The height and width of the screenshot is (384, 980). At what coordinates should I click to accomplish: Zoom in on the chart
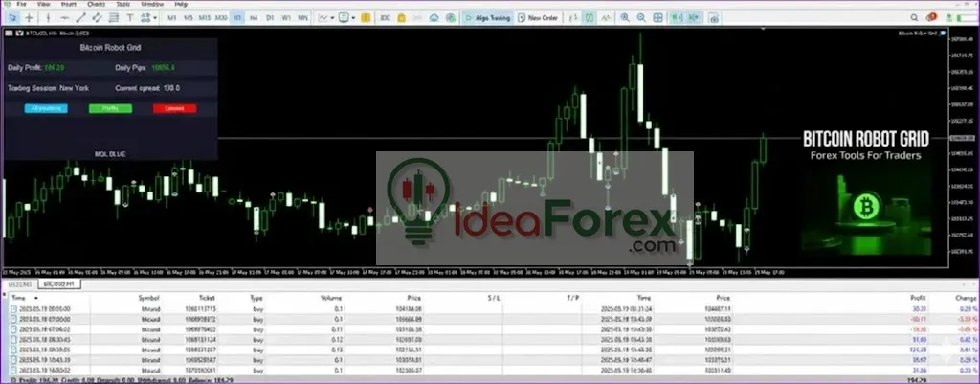pos(625,18)
